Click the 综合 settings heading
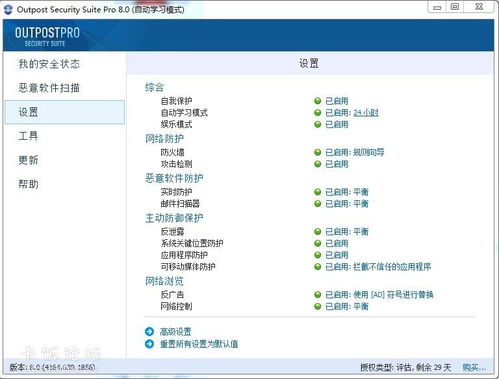499x379 pixels. (154, 87)
